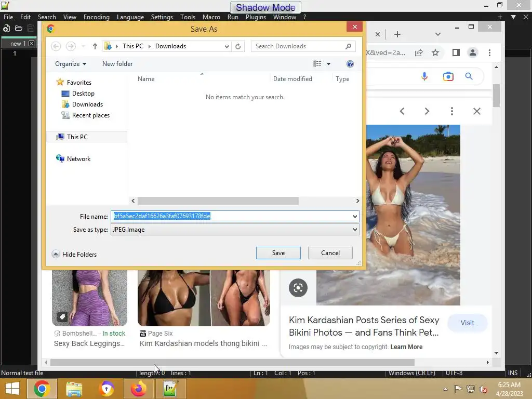Click the Search Downloads box
The width and height of the screenshot is (532, 399).
coord(299,46)
